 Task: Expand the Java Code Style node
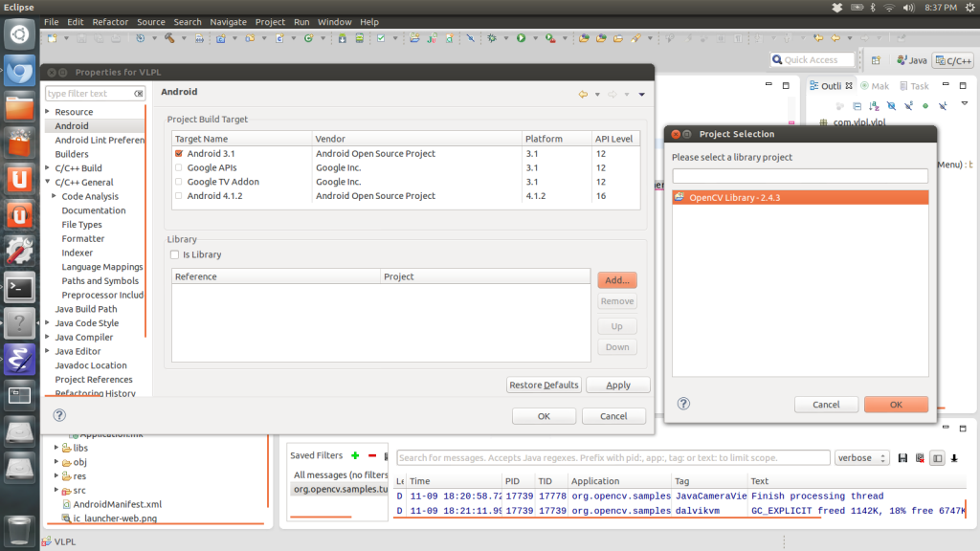48,323
